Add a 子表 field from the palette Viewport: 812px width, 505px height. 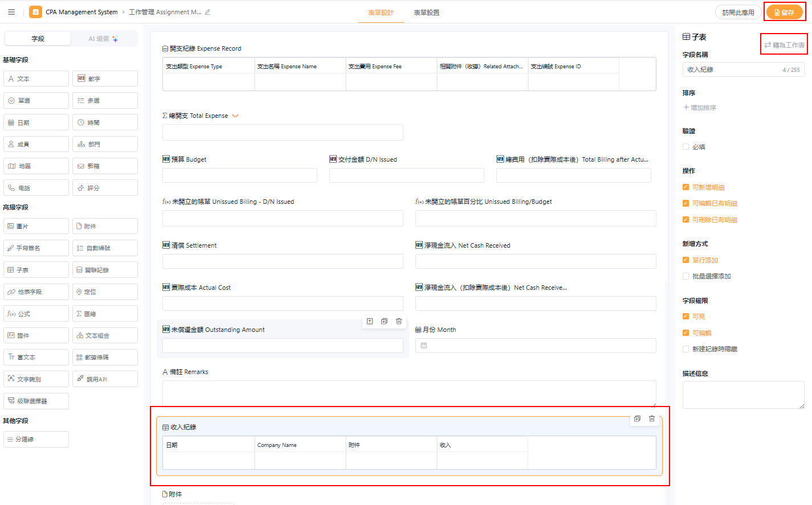tap(36, 270)
